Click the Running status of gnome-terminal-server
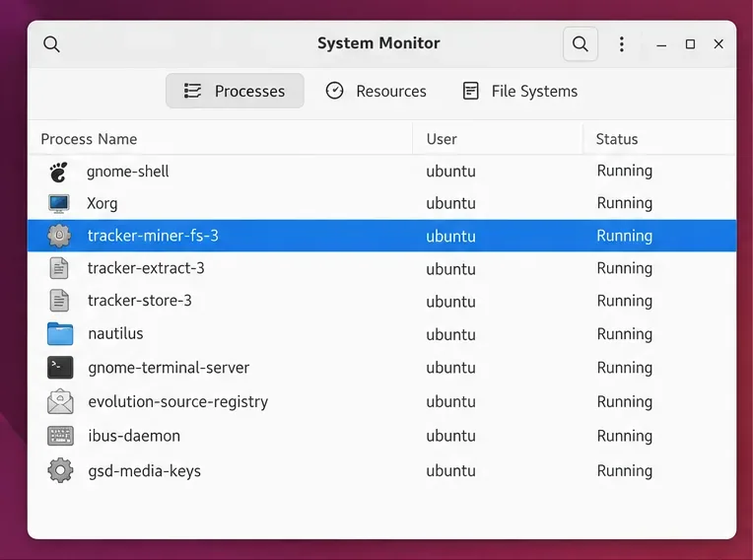The height and width of the screenshot is (560, 753). 624,369
